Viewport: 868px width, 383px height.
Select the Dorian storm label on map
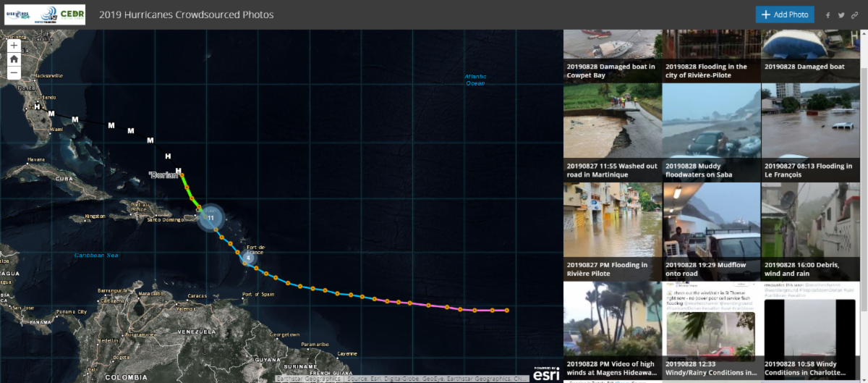click(163, 175)
